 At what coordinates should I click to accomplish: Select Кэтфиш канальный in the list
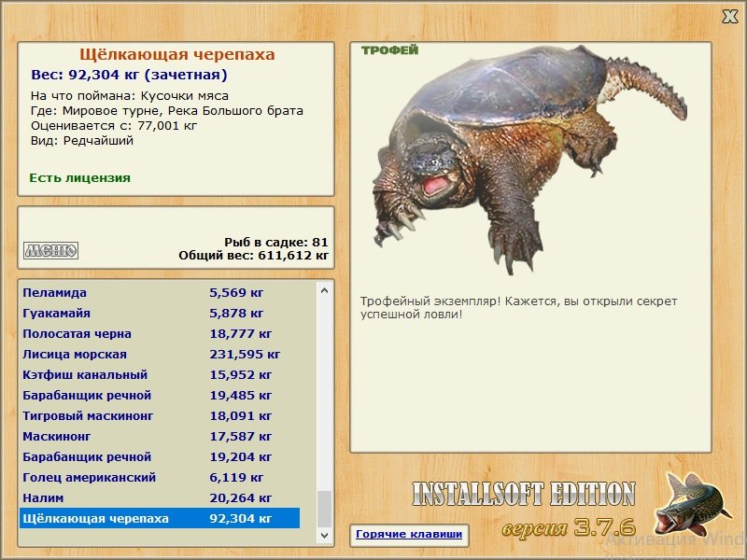[x=160, y=375]
